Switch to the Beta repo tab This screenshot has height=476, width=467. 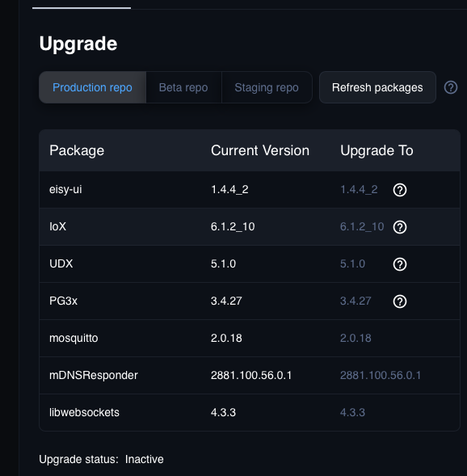click(183, 87)
